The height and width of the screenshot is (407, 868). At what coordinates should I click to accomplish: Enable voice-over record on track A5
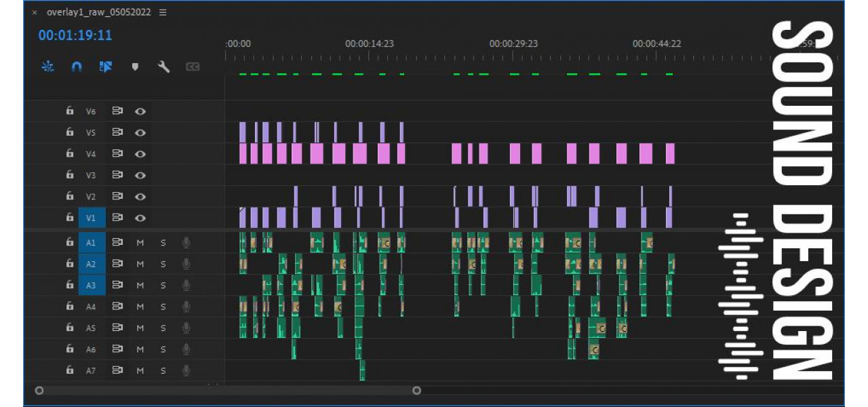click(x=186, y=328)
